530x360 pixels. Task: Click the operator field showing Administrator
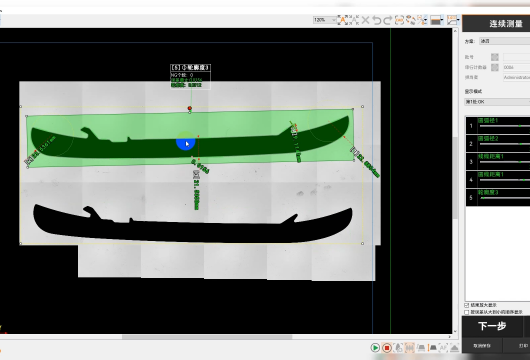(516, 77)
